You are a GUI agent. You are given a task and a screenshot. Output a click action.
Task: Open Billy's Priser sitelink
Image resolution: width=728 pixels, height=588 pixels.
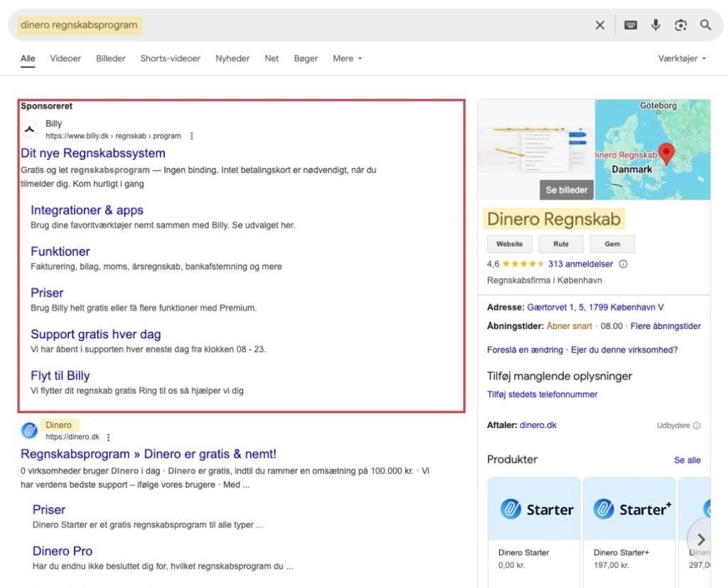(x=47, y=293)
